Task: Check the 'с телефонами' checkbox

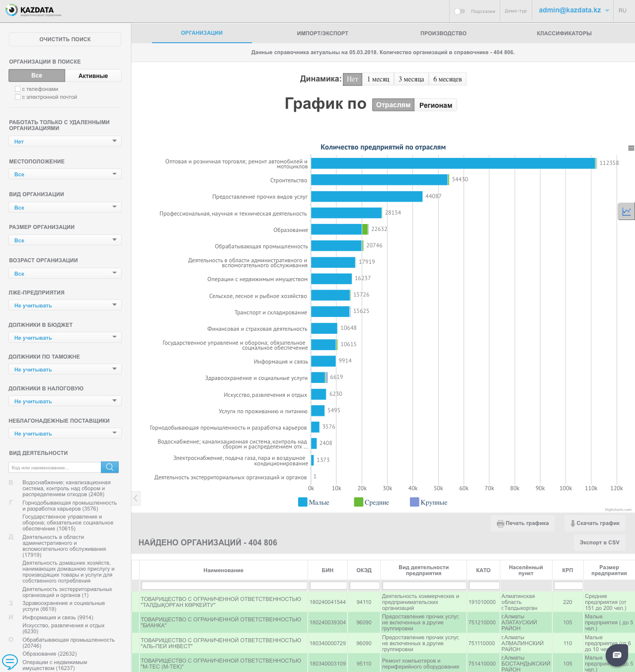Action: point(18,89)
